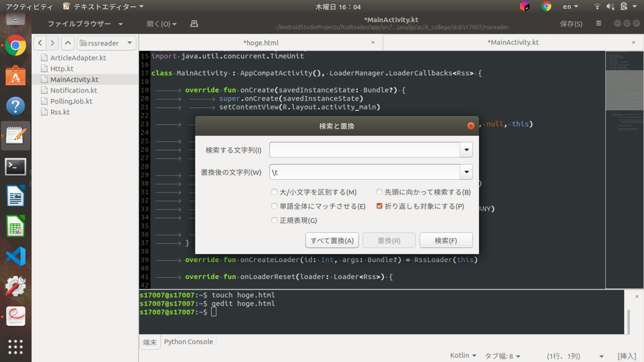Open the volume indicator in top bar
The image size is (644, 362).
click(611, 6)
